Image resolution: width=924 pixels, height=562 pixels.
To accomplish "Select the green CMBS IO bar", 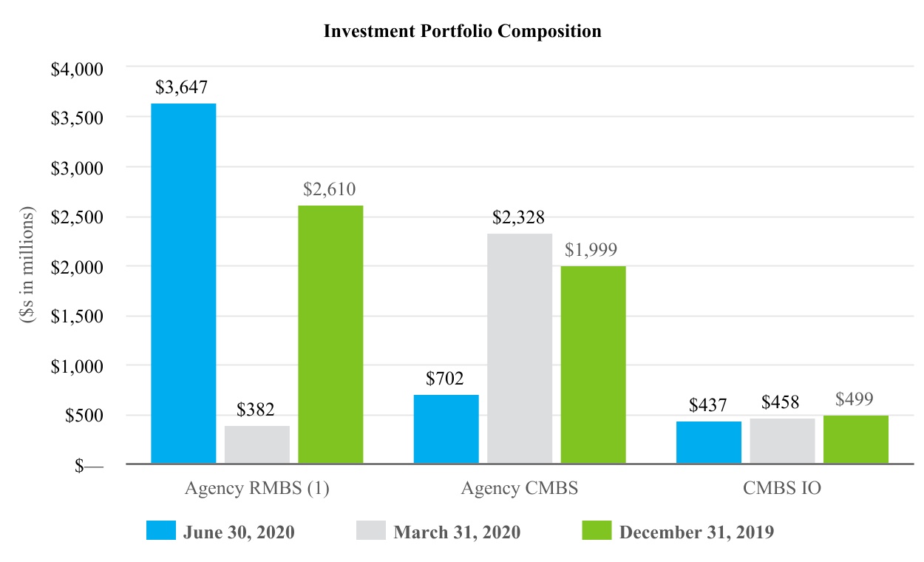I will [855, 439].
